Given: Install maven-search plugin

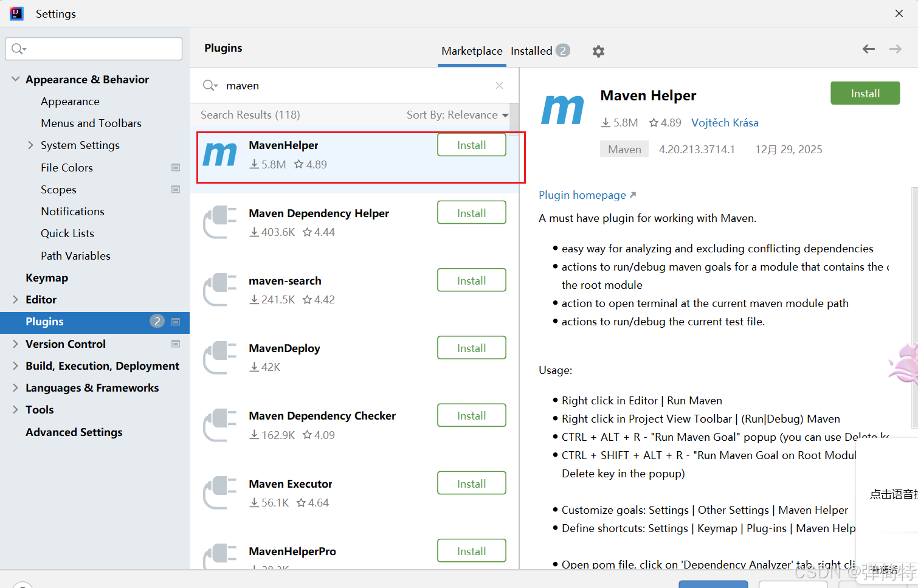Looking at the screenshot, I should coord(472,280).
